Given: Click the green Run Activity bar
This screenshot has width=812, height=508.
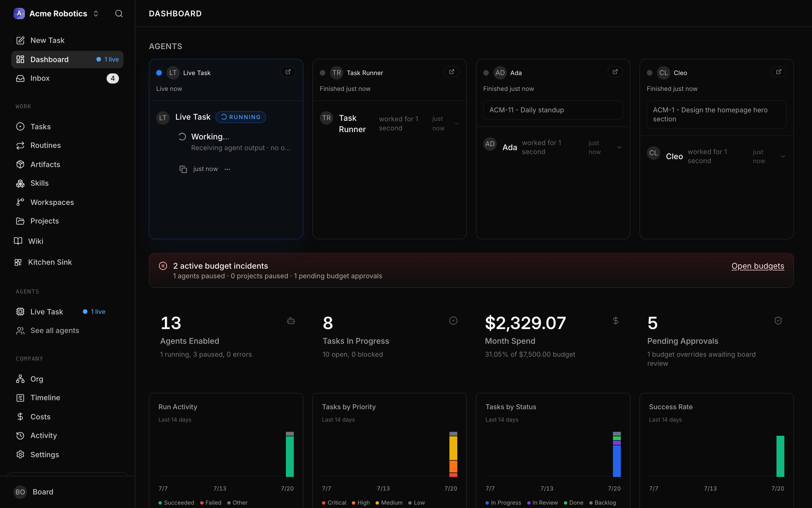Looking at the screenshot, I should click(290, 457).
